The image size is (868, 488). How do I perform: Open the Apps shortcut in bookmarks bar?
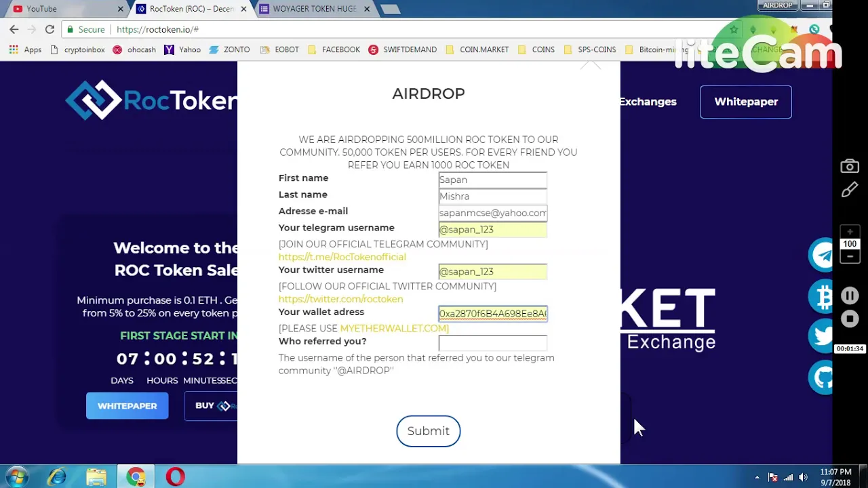(x=26, y=49)
